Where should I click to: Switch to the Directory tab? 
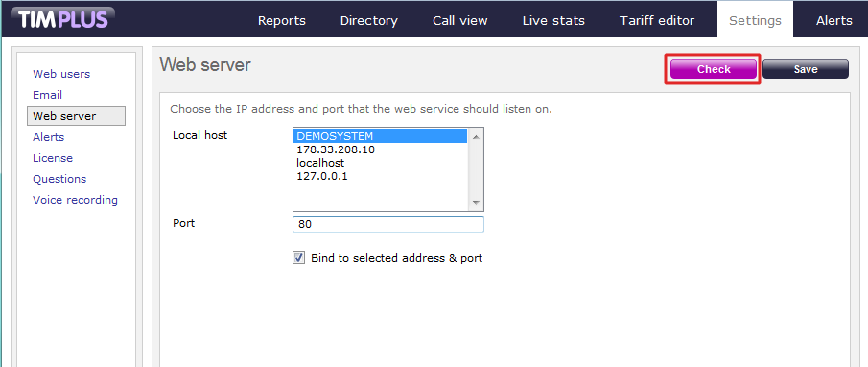[x=368, y=20]
